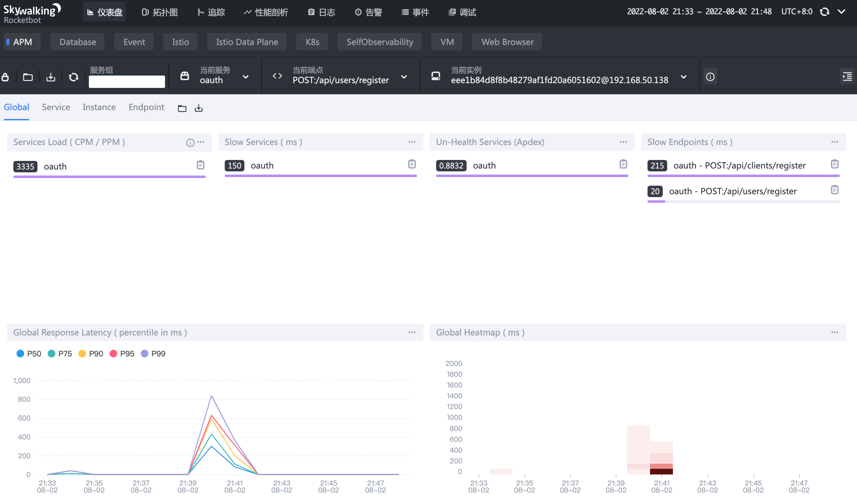Open the folder import icon in toolbar
Screen dimensions: 857x504
pos(28,77)
